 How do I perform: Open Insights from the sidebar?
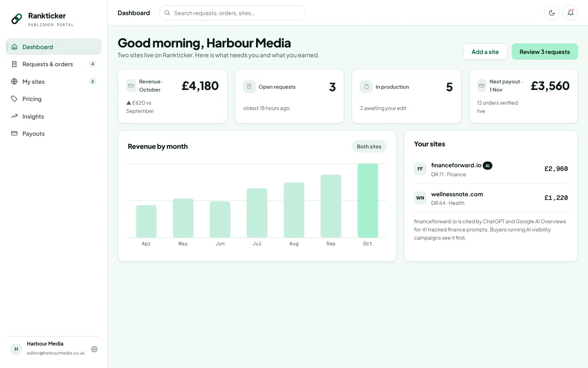pos(54,116)
